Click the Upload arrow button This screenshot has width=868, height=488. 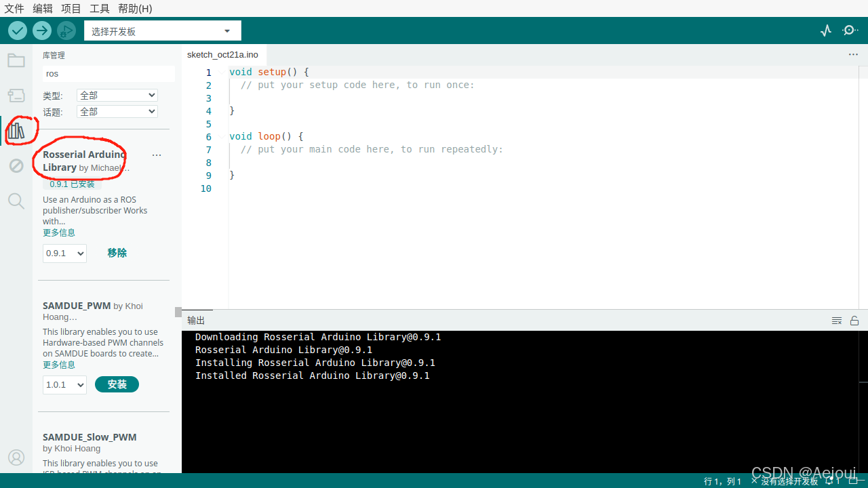42,30
